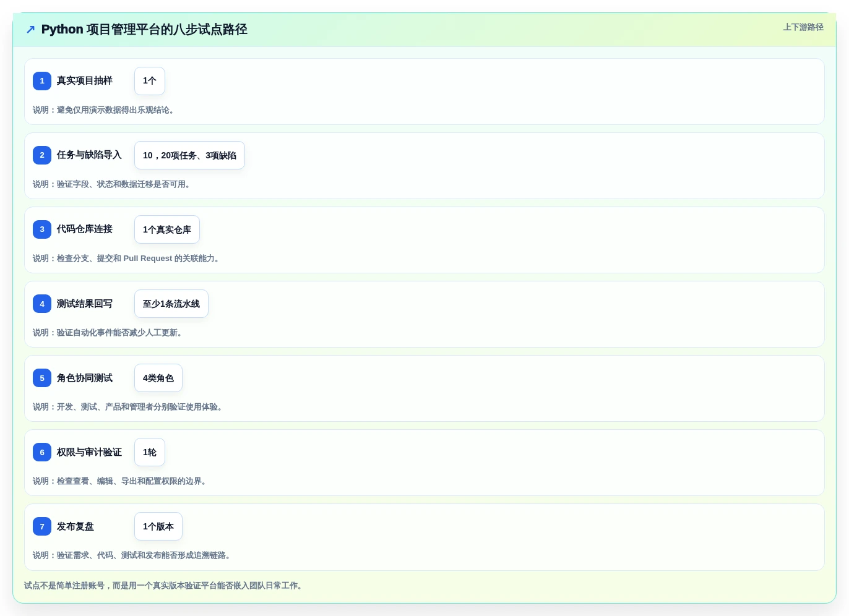Click the arrow icon beside the Python title
This screenshot has height=616, width=849.
[30, 30]
